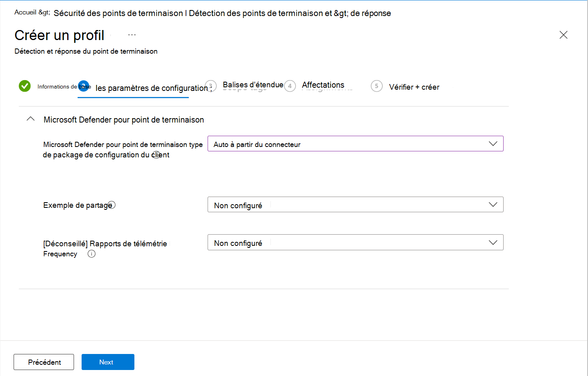The image size is (588, 376).
Task: Switch to Balises d'étendue tab
Action: tap(253, 85)
